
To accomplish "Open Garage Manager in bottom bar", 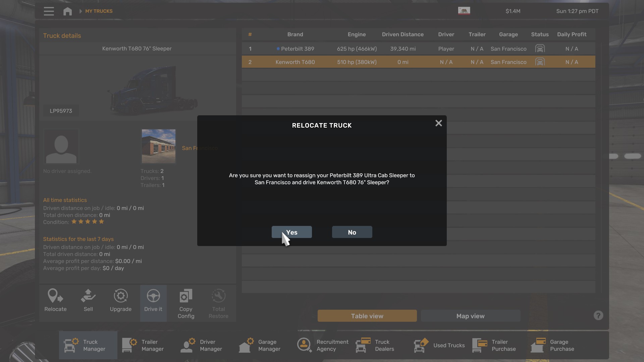I will [x=263, y=345].
